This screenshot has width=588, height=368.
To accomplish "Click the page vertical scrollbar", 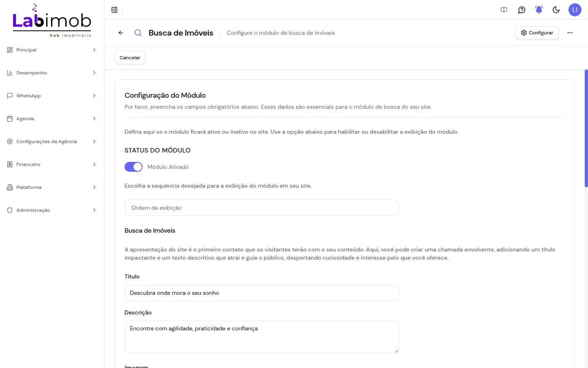I will click(586, 128).
